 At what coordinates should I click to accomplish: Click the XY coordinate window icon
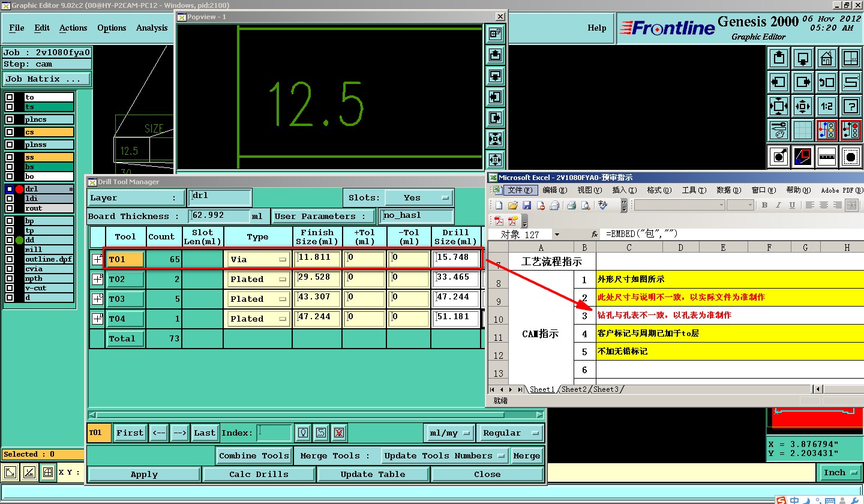tap(850, 58)
